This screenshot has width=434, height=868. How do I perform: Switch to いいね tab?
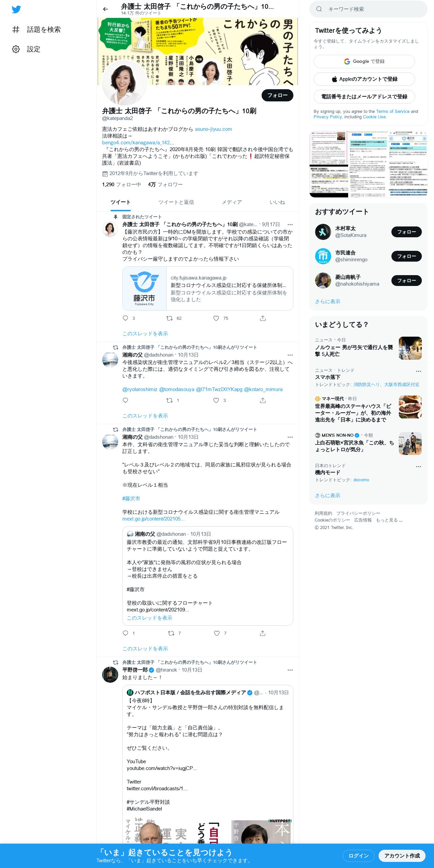click(x=277, y=202)
